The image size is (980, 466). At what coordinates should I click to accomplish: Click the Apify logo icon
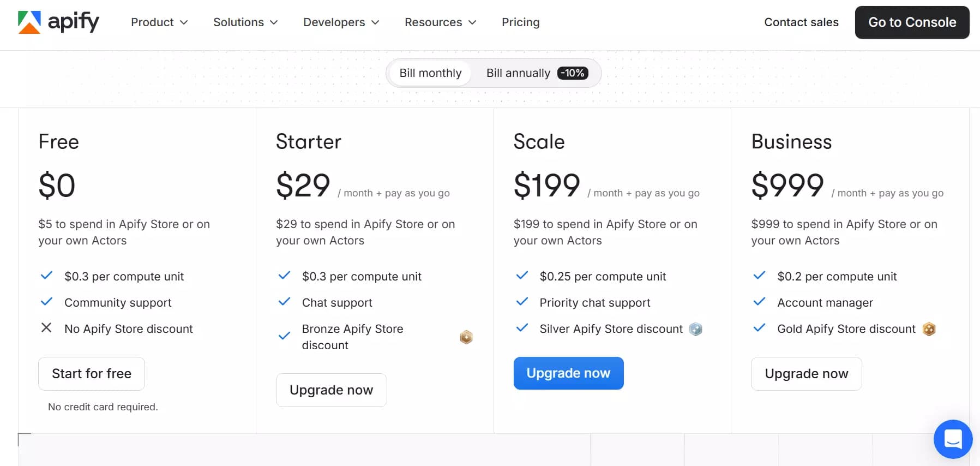point(30,22)
